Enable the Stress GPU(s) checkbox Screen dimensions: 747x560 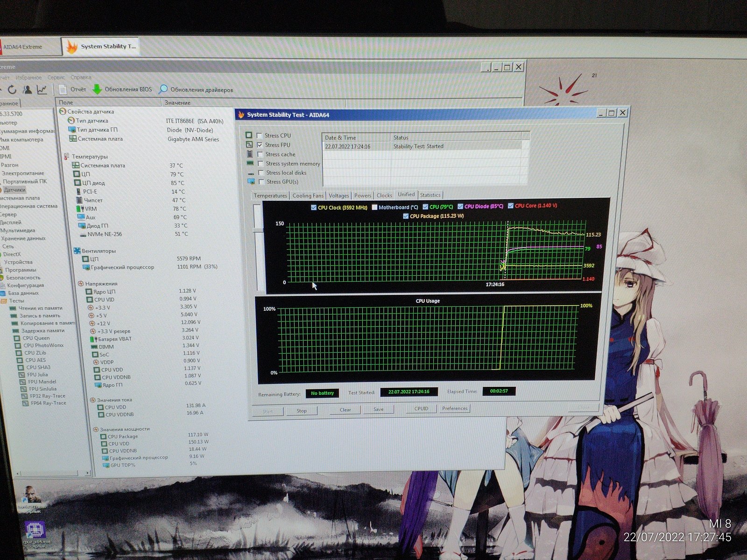click(261, 182)
